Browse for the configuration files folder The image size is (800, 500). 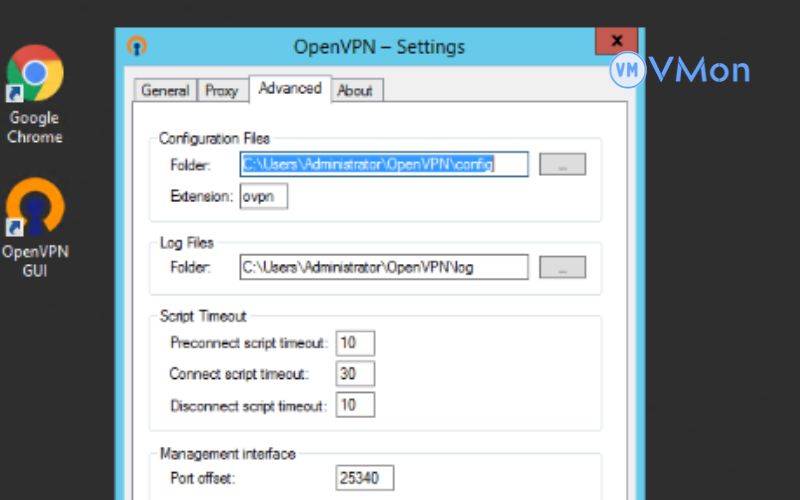point(562,165)
